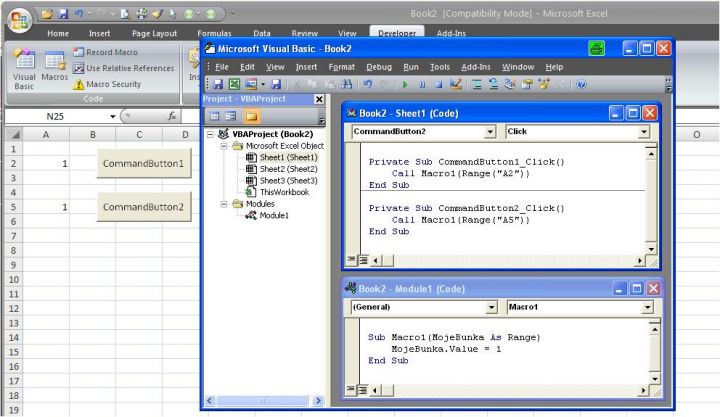This screenshot has height=417, width=720.
Task: Open Tools menu in Visual Basic
Action: click(x=440, y=67)
